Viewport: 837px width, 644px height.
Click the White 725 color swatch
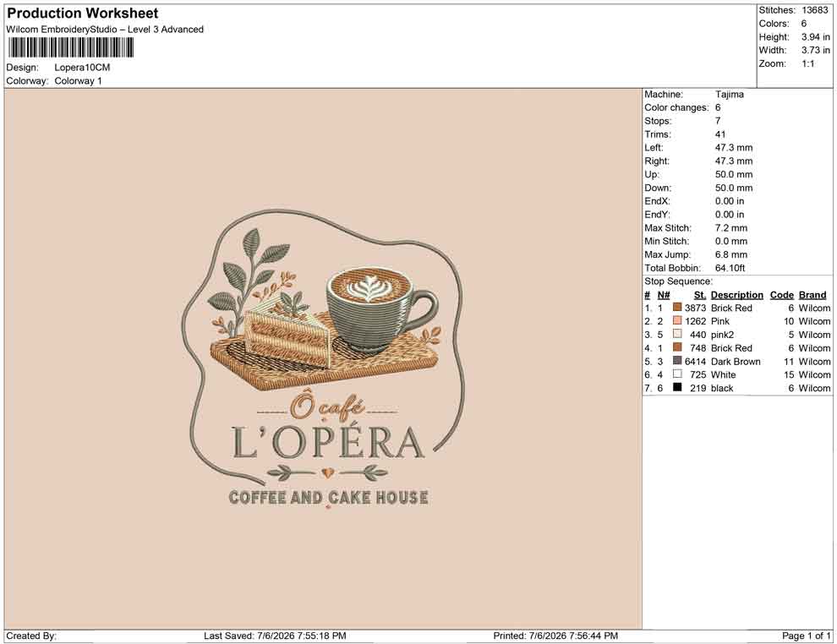click(x=677, y=374)
